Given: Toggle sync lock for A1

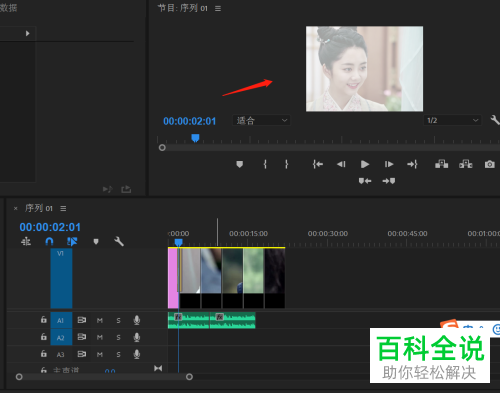Looking at the screenshot, I should pyautogui.click(x=82, y=320).
